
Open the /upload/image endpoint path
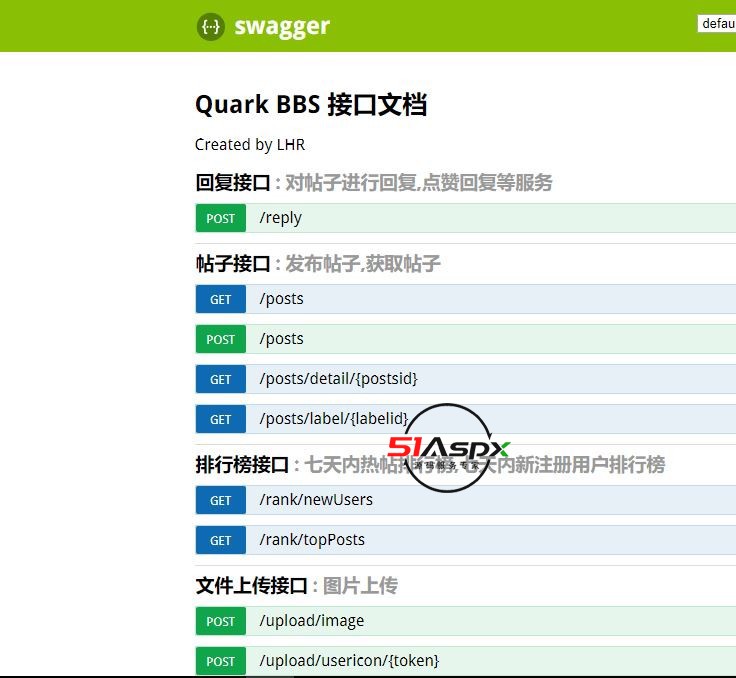[x=312, y=621]
